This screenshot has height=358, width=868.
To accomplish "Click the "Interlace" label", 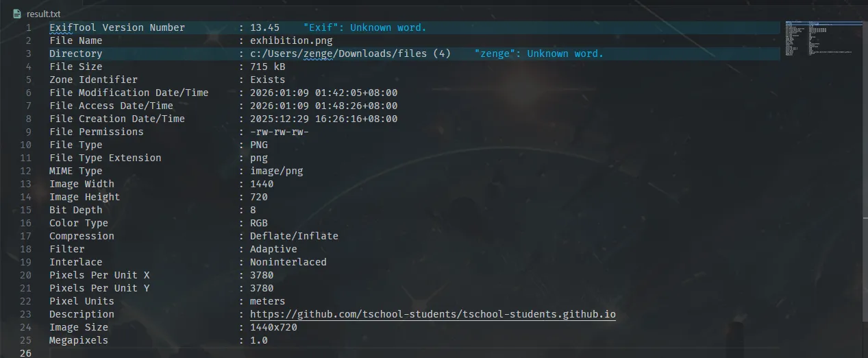I will coord(75,262).
